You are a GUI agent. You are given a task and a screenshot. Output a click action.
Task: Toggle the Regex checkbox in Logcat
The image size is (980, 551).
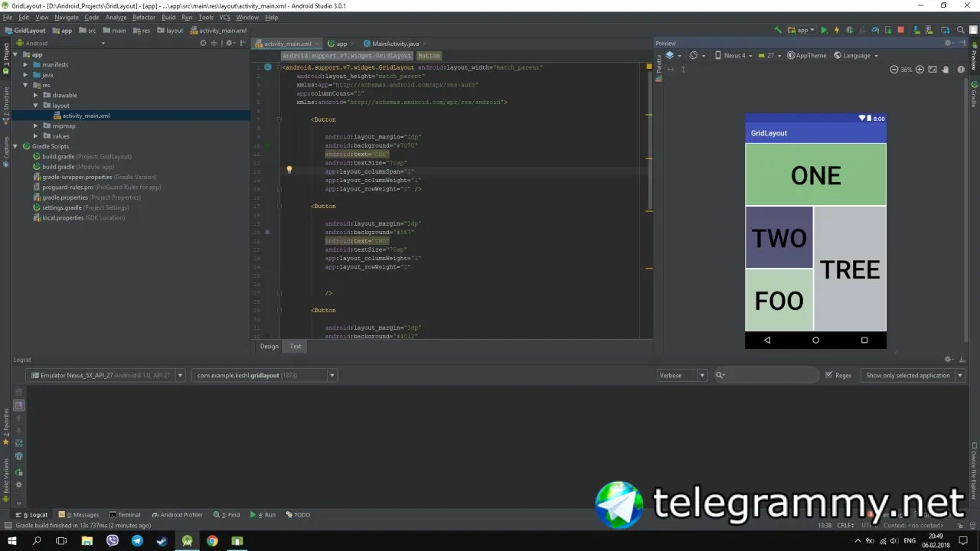coord(829,375)
